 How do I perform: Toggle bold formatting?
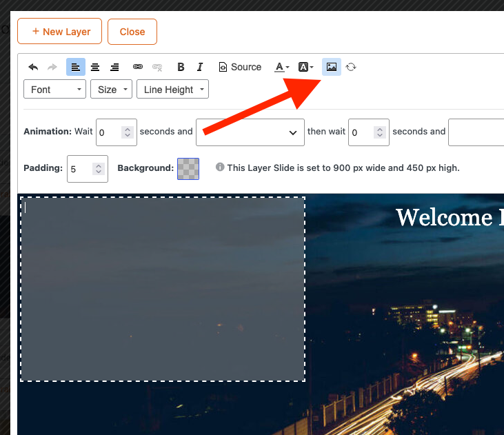pos(181,67)
